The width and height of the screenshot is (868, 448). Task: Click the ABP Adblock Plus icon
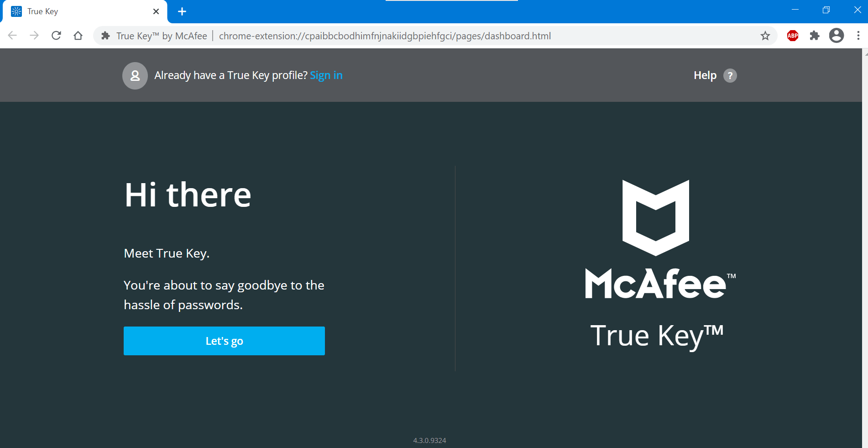[792, 36]
